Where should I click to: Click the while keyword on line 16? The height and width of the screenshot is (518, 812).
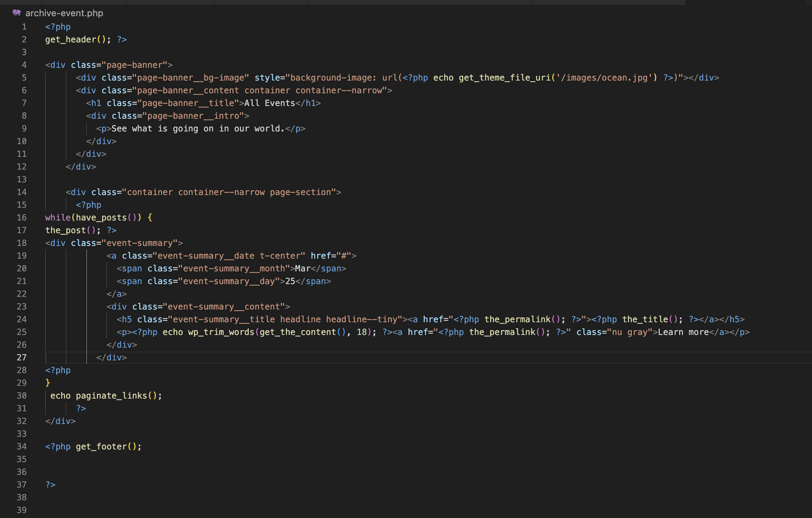(58, 217)
